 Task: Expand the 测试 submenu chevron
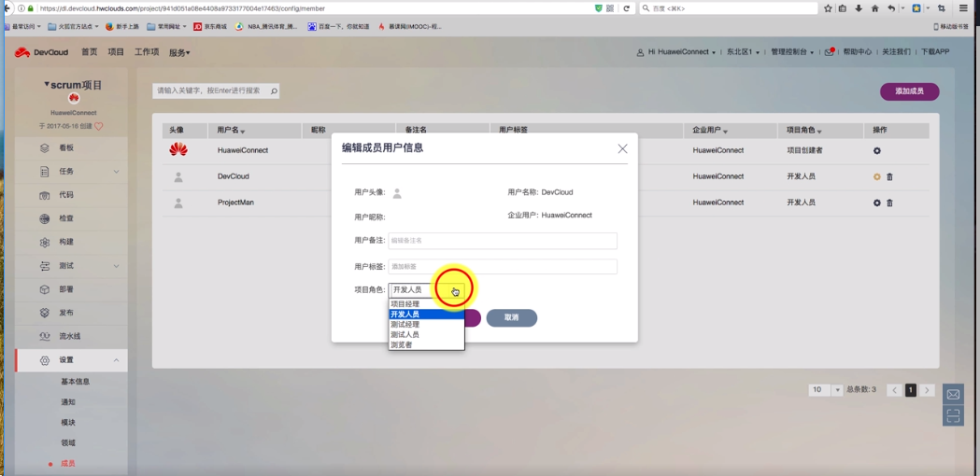point(116,265)
